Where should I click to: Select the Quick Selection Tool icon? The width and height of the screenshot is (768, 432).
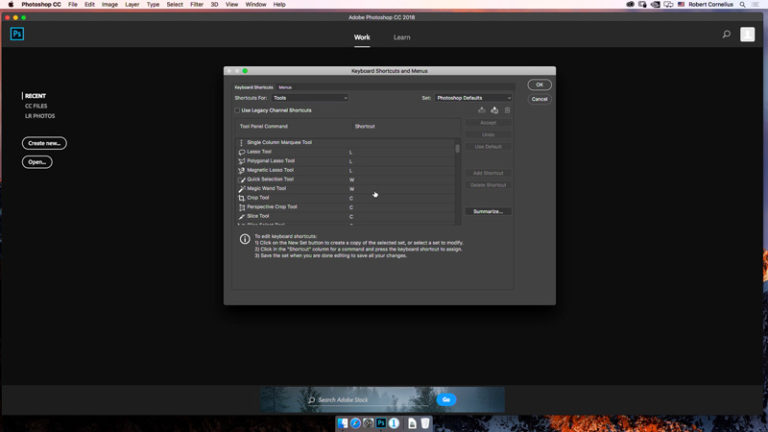point(242,179)
